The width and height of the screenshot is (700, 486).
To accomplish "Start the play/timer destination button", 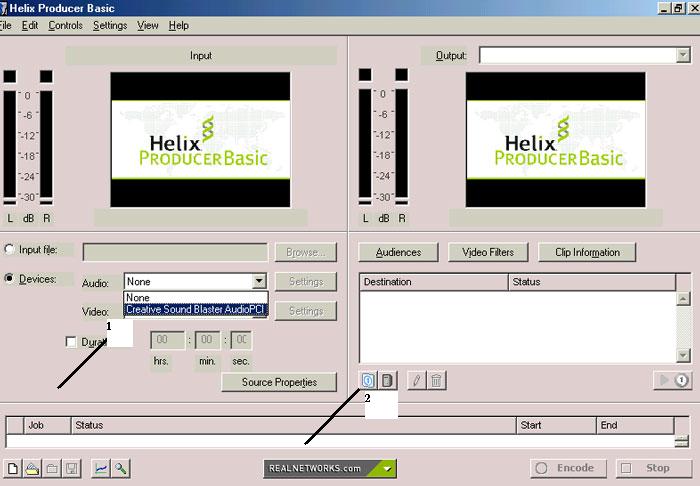I will pyautogui.click(x=673, y=380).
